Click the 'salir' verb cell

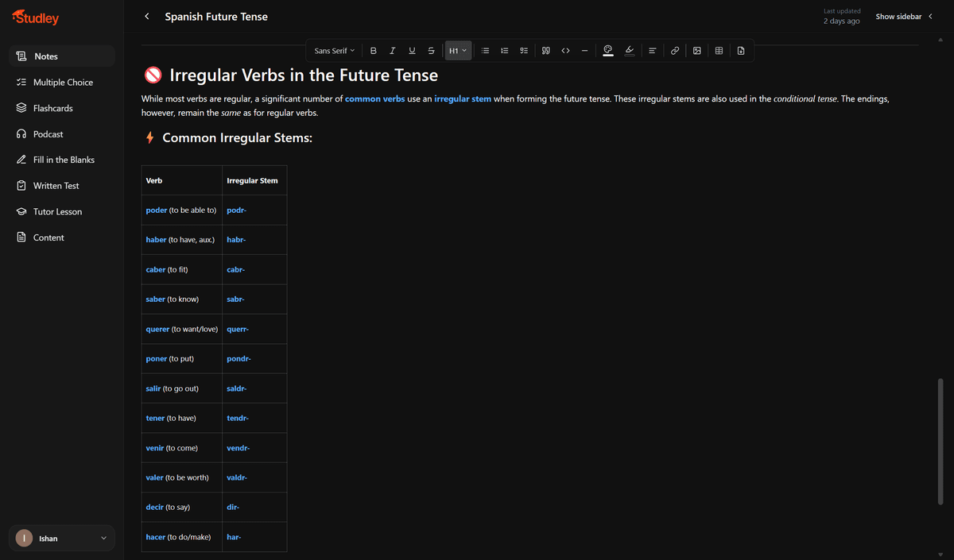(x=181, y=388)
